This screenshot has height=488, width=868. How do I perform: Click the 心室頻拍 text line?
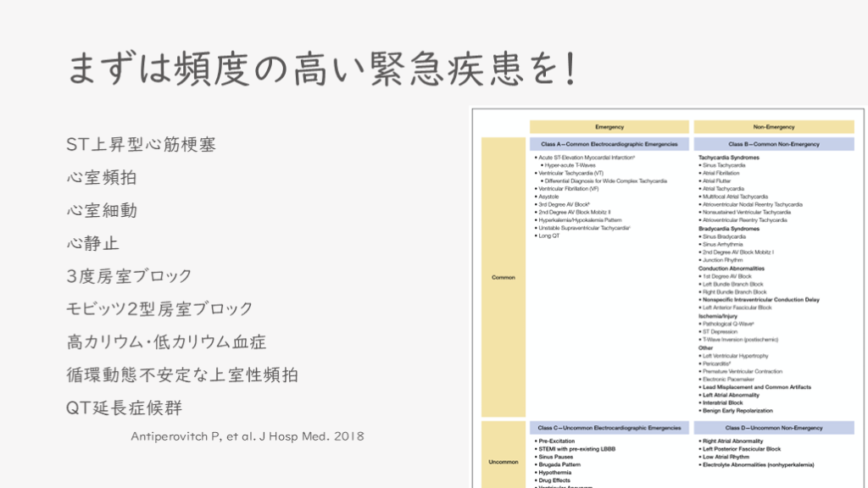102,178
